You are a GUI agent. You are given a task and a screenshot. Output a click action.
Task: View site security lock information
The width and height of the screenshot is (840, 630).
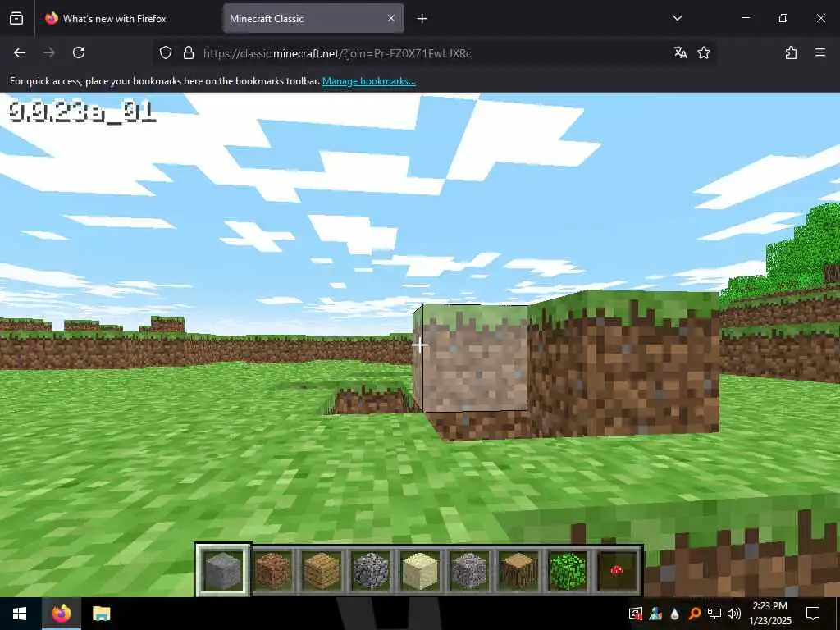(188, 52)
